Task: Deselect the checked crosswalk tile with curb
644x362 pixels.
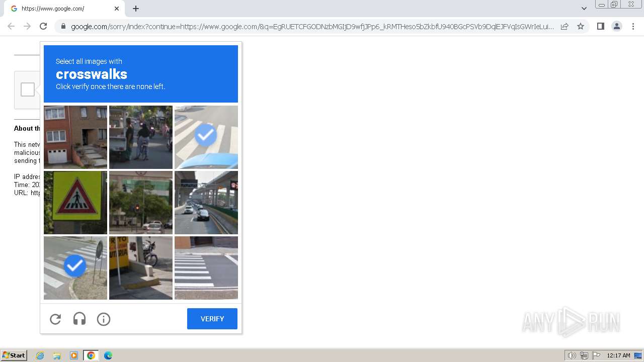Action: 75,268
